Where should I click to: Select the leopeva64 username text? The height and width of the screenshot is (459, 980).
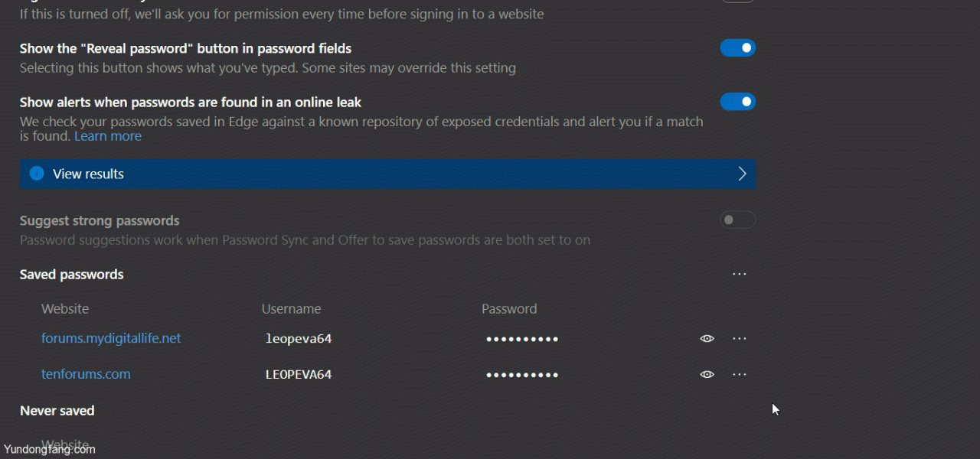(x=299, y=338)
